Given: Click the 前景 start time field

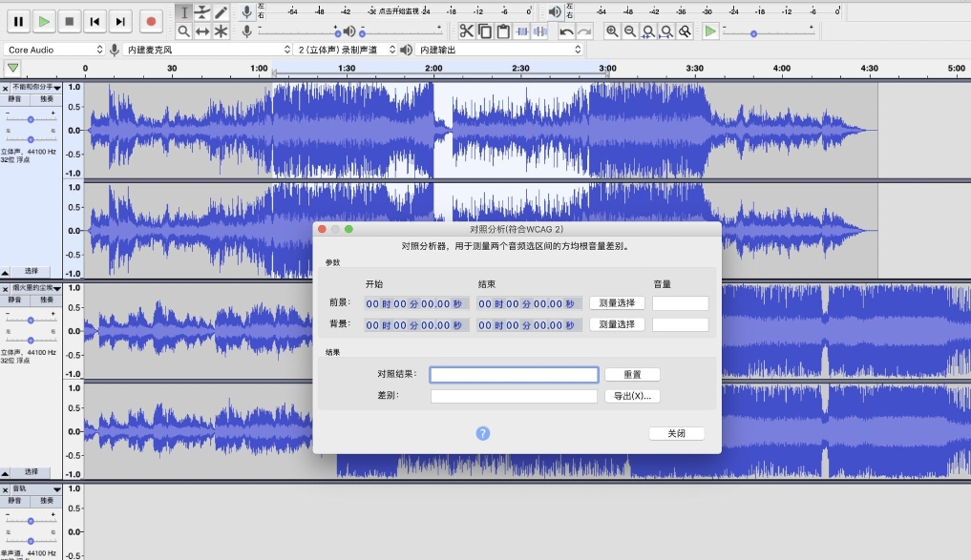Looking at the screenshot, I should click(416, 303).
